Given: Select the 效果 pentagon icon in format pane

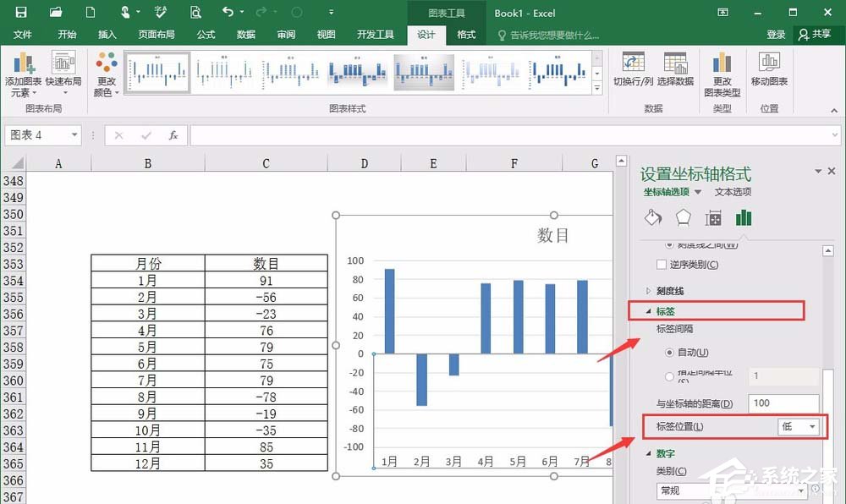Looking at the screenshot, I should pyautogui.click(x=682, y=217).
